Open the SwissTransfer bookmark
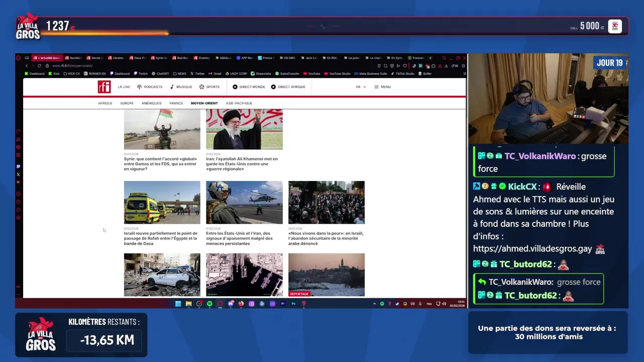This screenshot has height=362, width=644. click(x=287, y=73)
